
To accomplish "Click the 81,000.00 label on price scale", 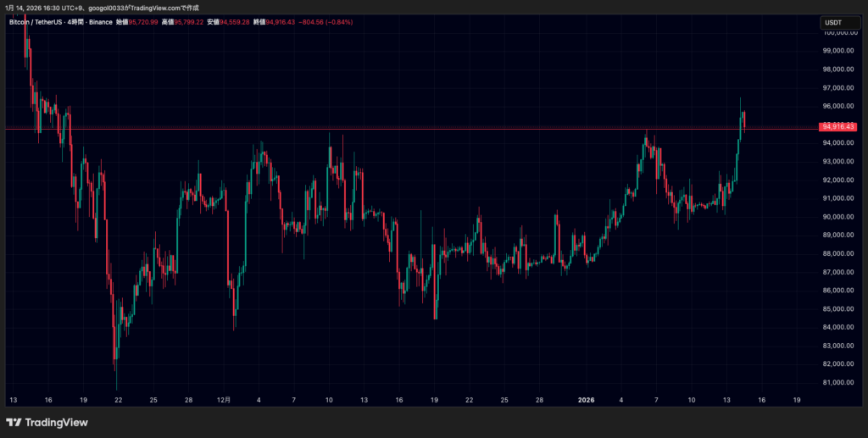I will (x=837, y=383).
